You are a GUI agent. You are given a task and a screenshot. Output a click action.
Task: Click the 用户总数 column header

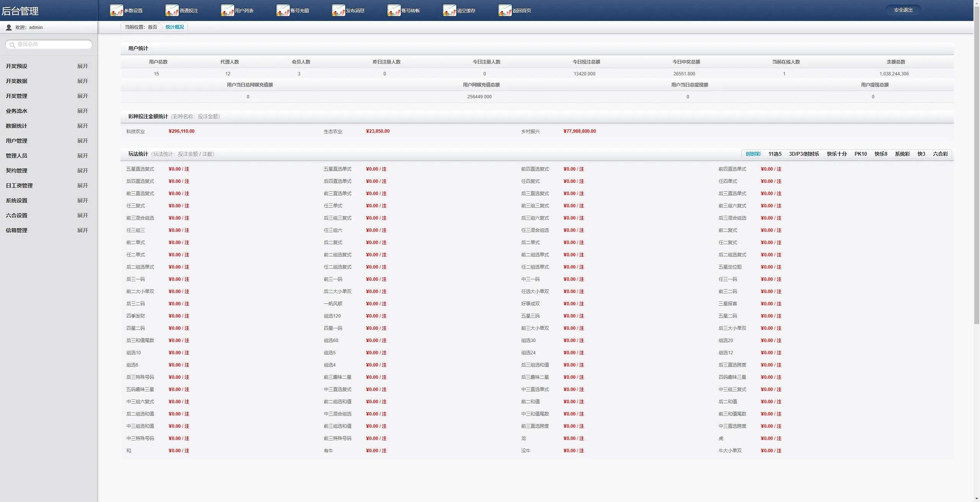click(x=158, y=62)
